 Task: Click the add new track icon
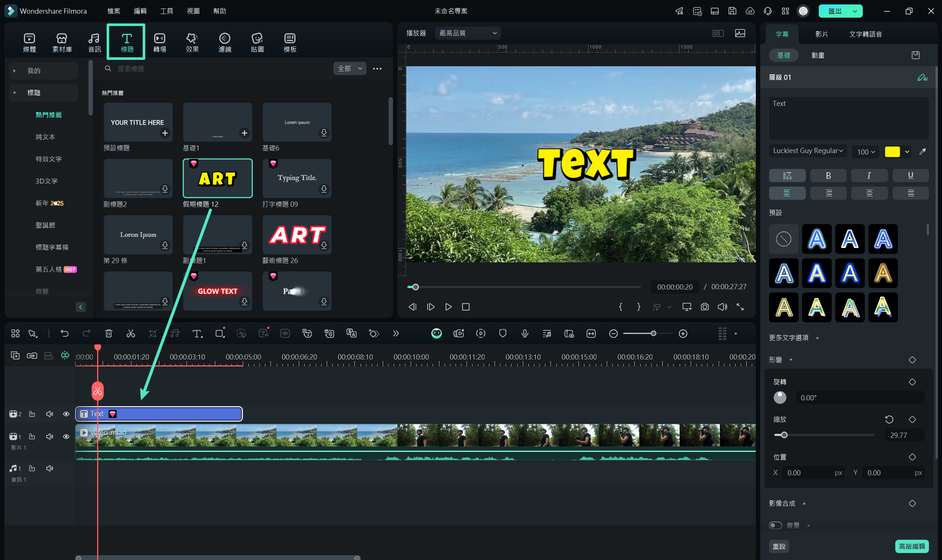click(x=15, y=355)
